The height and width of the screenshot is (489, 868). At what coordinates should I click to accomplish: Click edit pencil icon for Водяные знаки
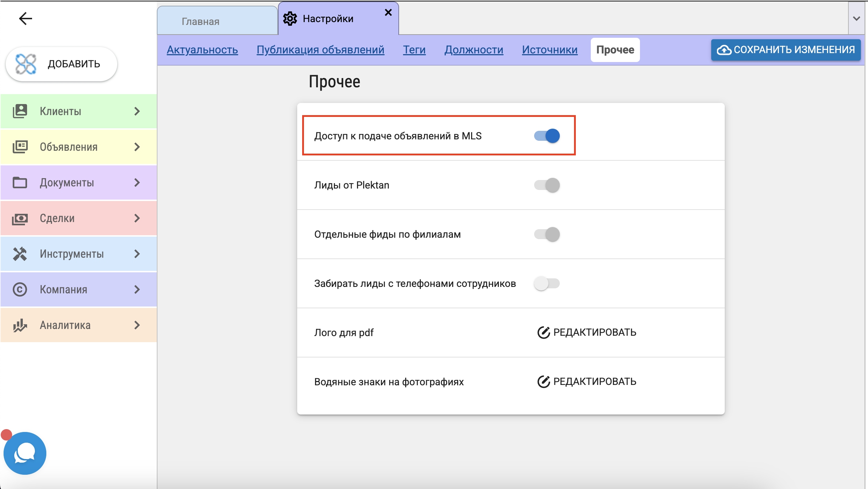tap(543, 382)
